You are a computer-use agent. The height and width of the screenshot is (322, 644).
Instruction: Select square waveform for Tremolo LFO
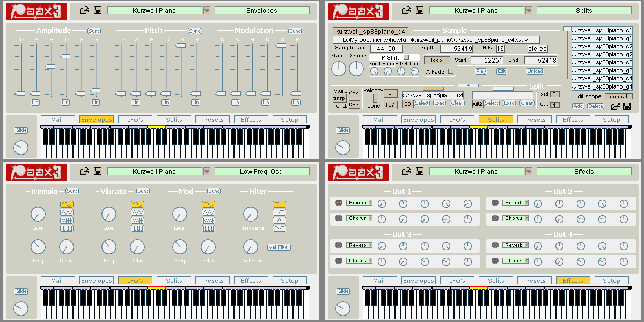[x=67, y=228]
